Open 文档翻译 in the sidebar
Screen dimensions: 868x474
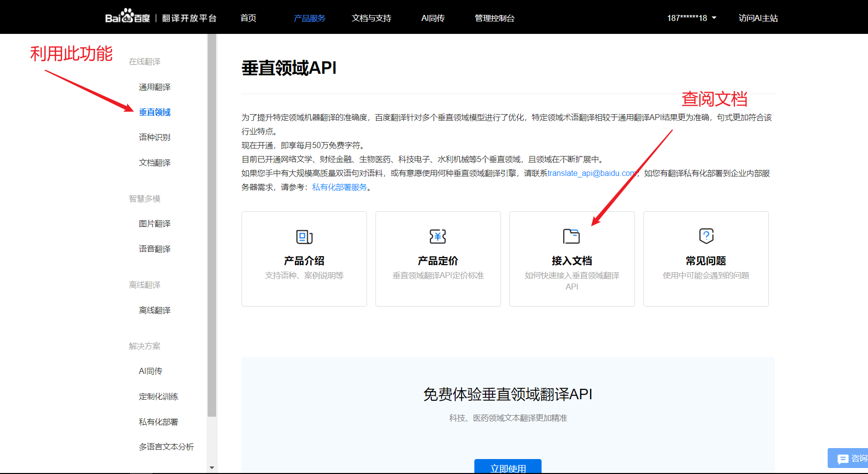(x=154, y=163)
